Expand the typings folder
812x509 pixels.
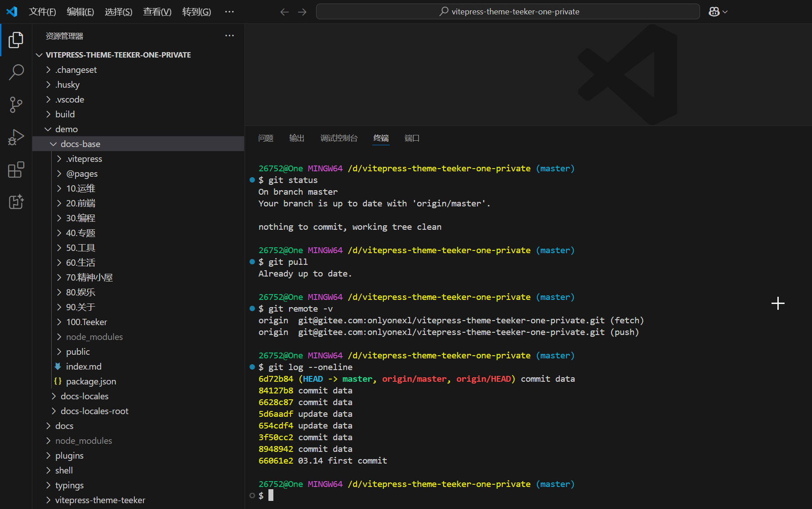(138, 485)
